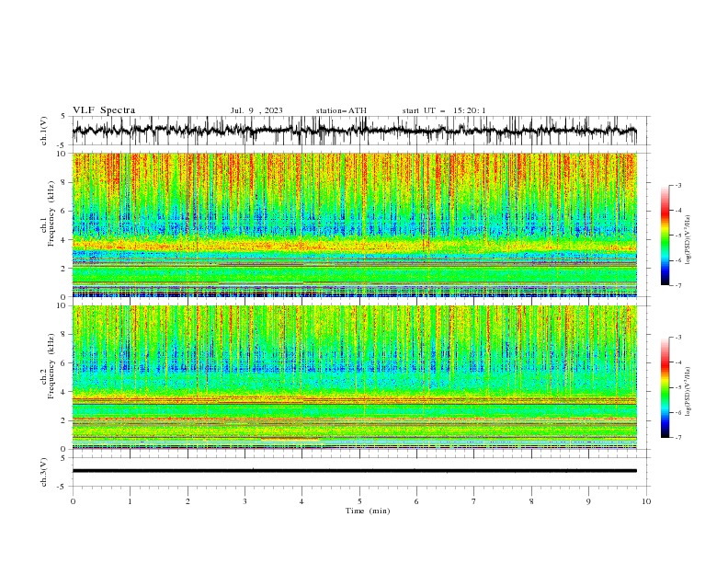Click the '8' frequency tick on ch.1 spectrogram

click(64, 182)
